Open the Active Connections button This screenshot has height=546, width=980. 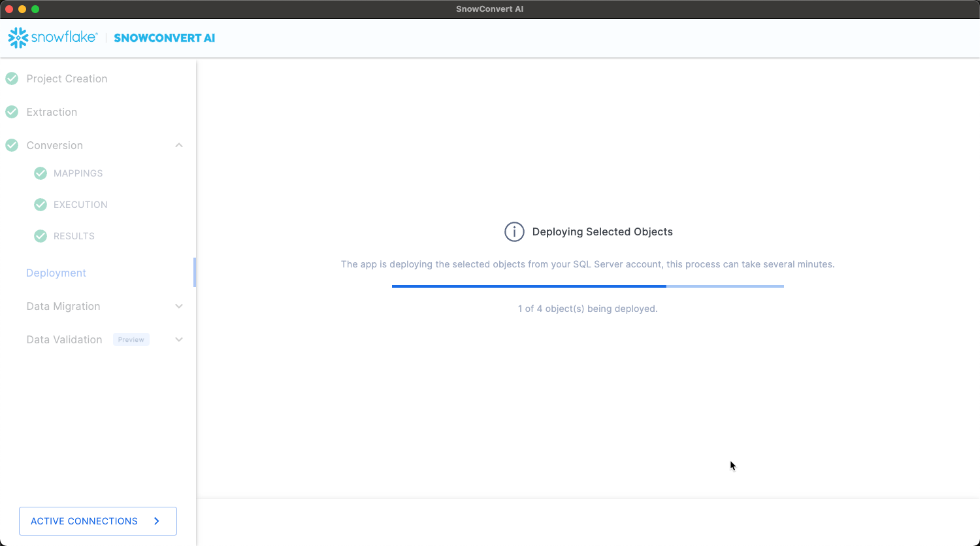pyautogui.click(x=98, y=521)
